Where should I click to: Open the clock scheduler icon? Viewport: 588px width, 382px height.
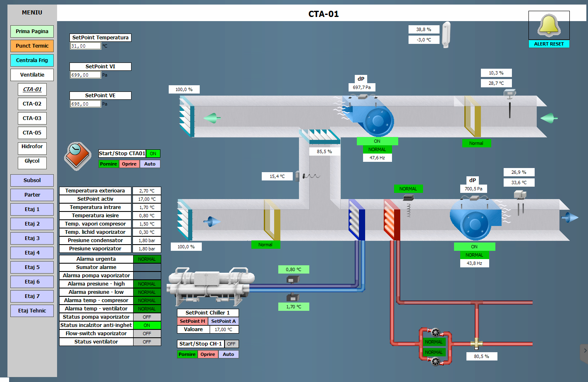(x=77, y=156)
